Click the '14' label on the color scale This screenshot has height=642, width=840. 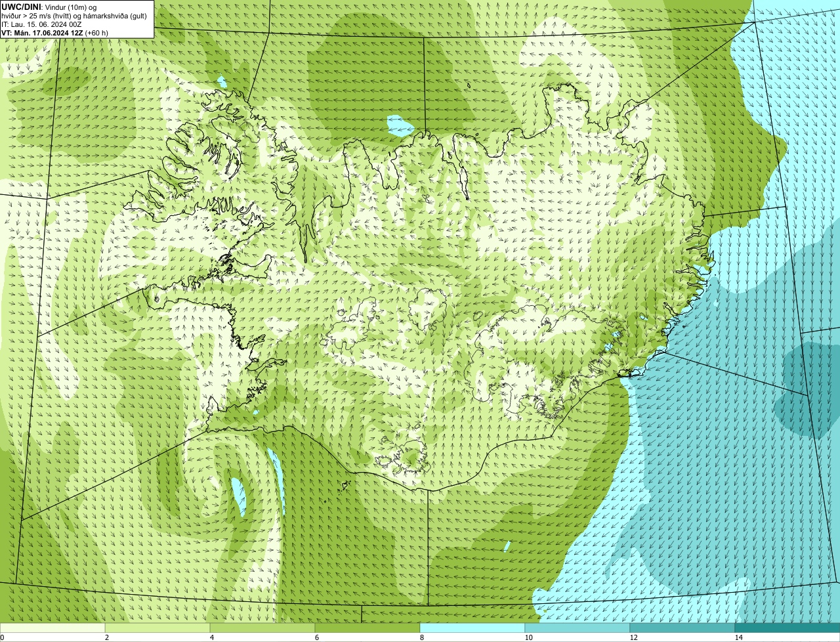click(x=738, y=637)
